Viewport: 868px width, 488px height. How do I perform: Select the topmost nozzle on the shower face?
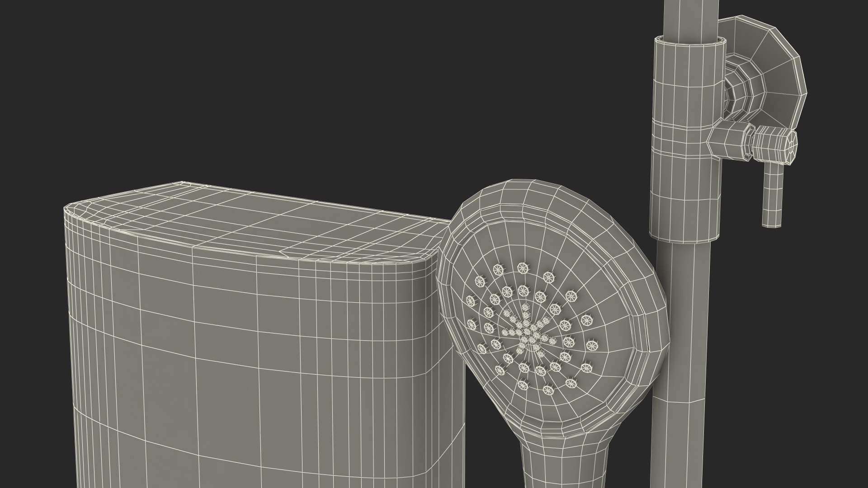[523, 267]
